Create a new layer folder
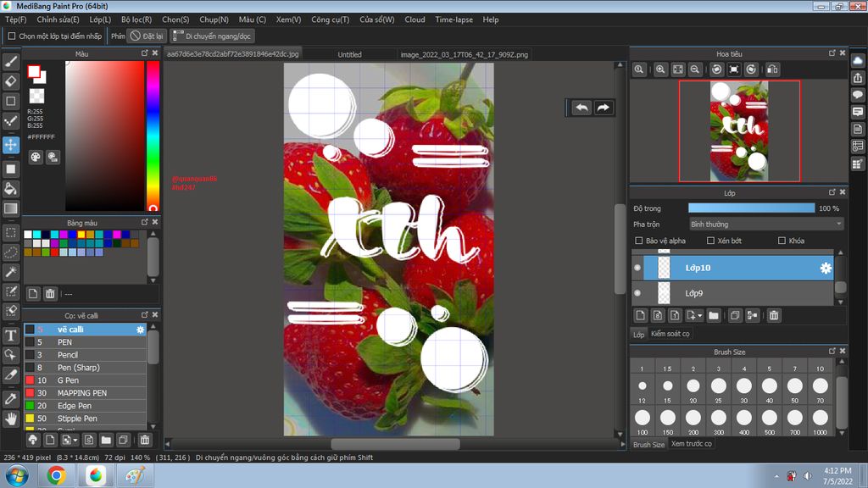This screenshot has height=488, width=868. (714, 315)
